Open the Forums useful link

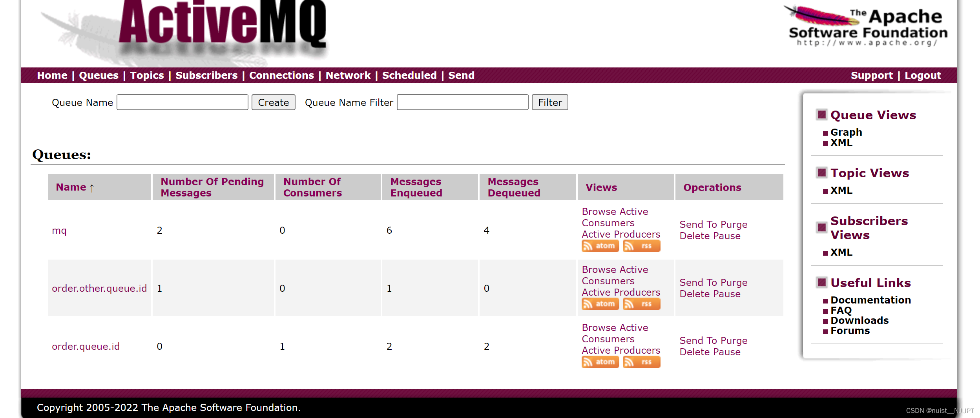850,331
